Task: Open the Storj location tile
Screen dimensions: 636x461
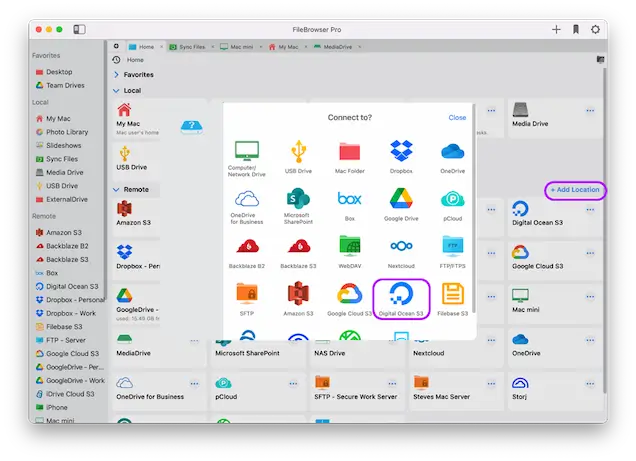Action: (x=554, y=390)
